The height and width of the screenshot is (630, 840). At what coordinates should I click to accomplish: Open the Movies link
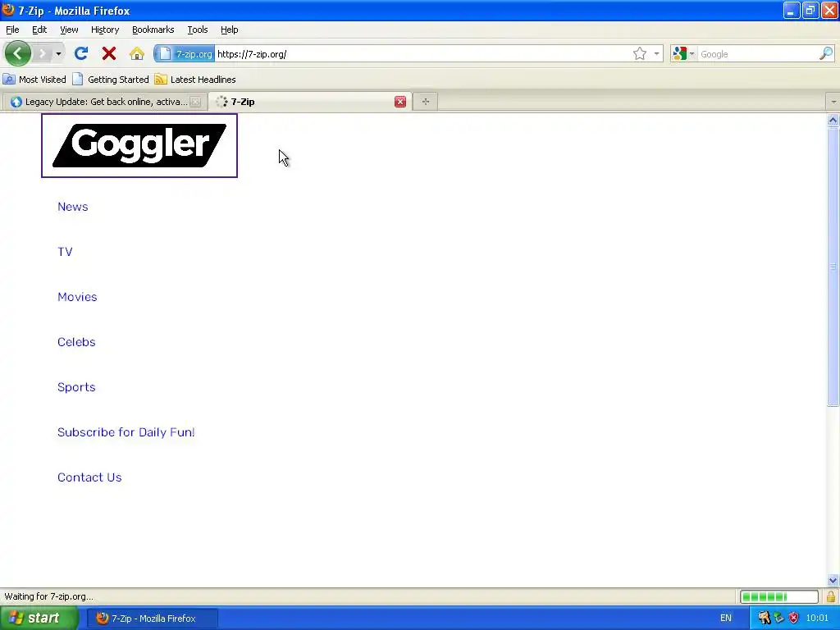(77, 297)
